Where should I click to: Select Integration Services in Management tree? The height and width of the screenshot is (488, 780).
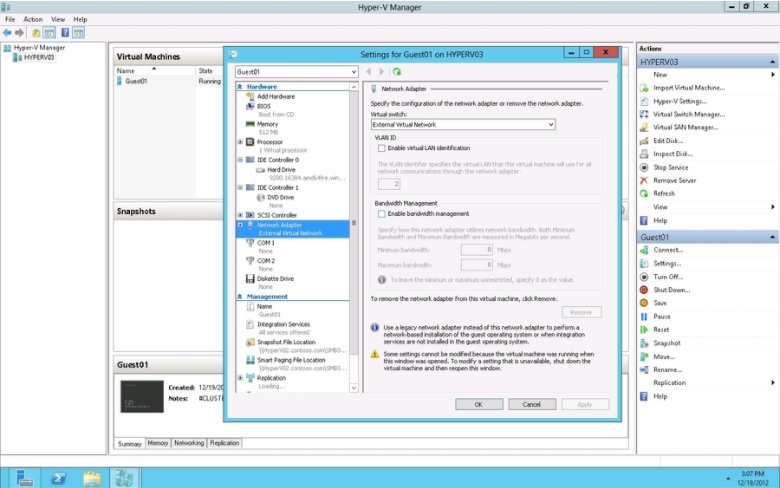[x=283, y=324]
